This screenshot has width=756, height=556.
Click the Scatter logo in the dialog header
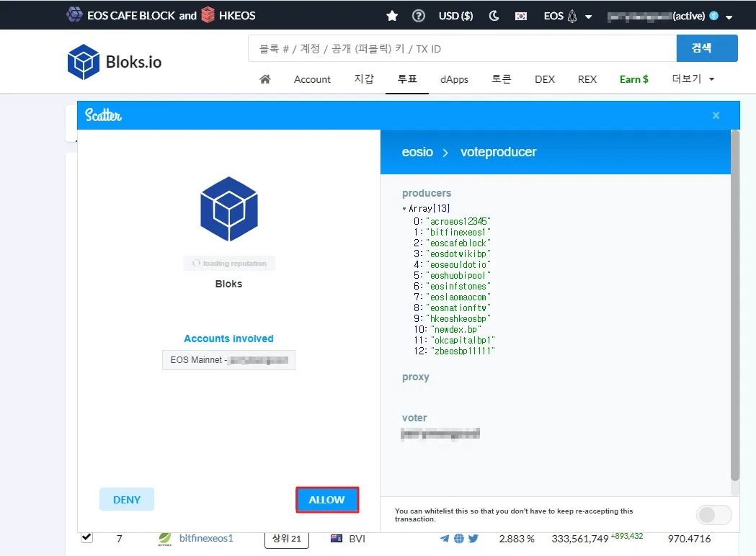tap(103, 115)
